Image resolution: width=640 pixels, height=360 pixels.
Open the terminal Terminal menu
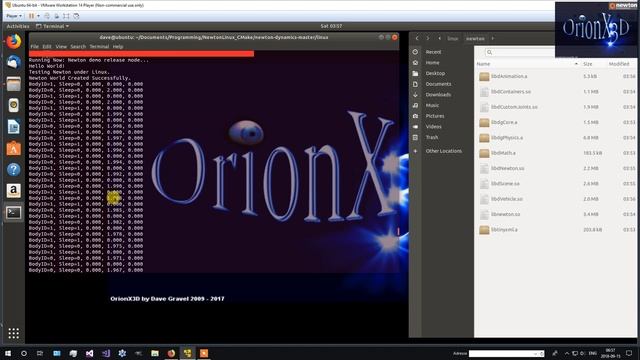[x=99, y=47]
